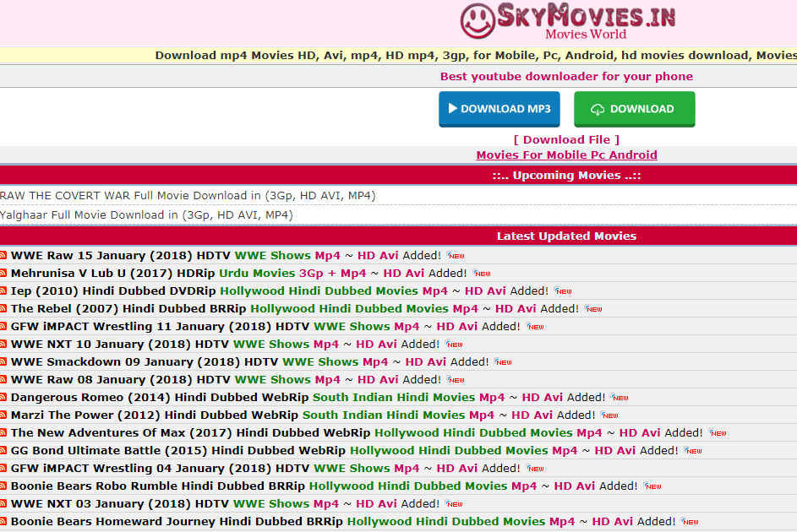
Task: Click RSS icon next to Mehrunisa V Lub U
Action: pos(3,273)
